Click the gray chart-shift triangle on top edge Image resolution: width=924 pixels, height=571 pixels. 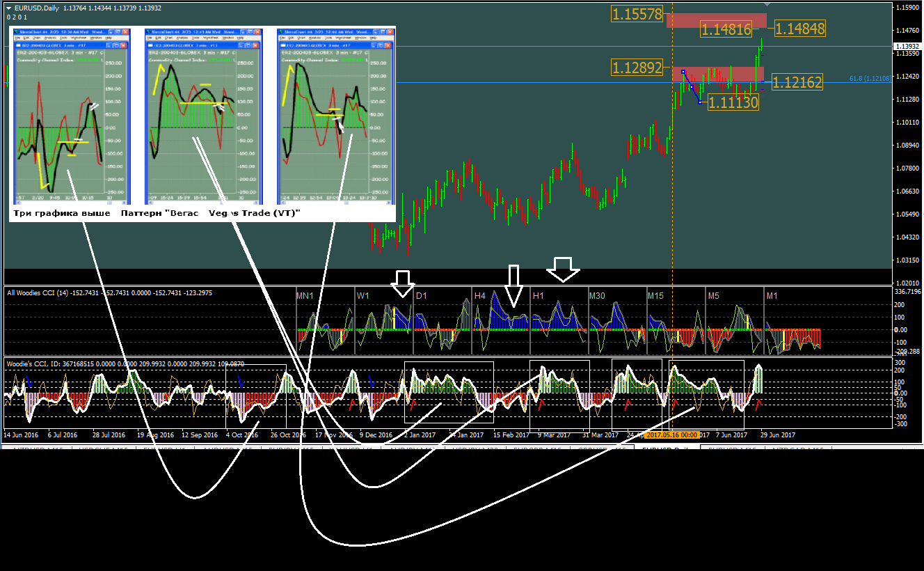[767, 6]
